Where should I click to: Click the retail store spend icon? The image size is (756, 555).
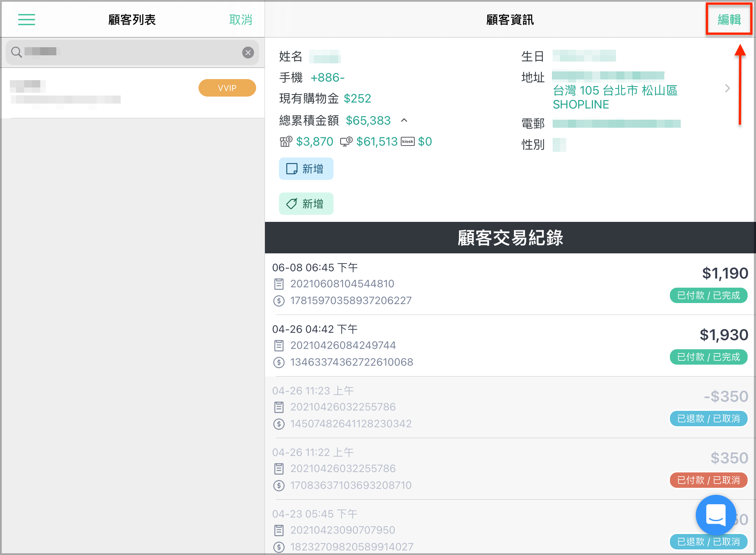(286, 141)
